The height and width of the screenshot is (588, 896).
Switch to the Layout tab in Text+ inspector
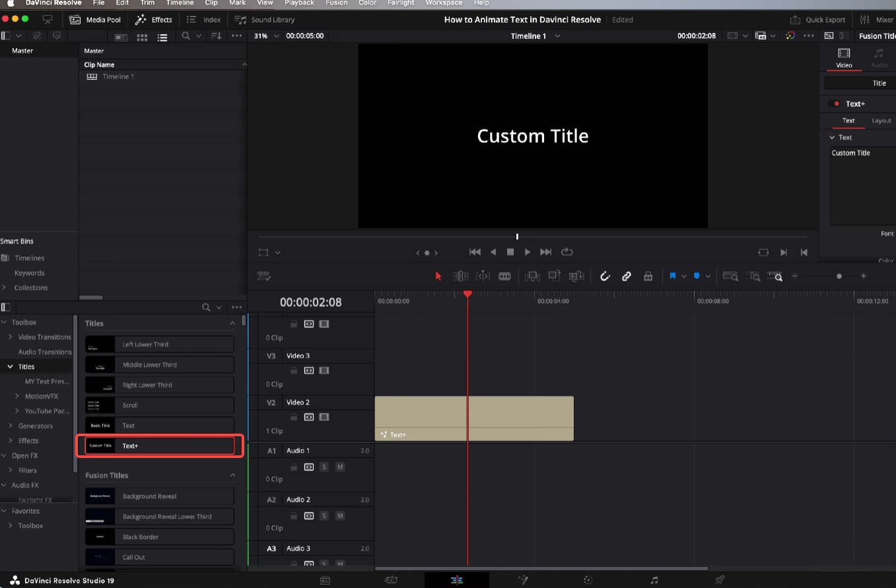pos(881,121)
